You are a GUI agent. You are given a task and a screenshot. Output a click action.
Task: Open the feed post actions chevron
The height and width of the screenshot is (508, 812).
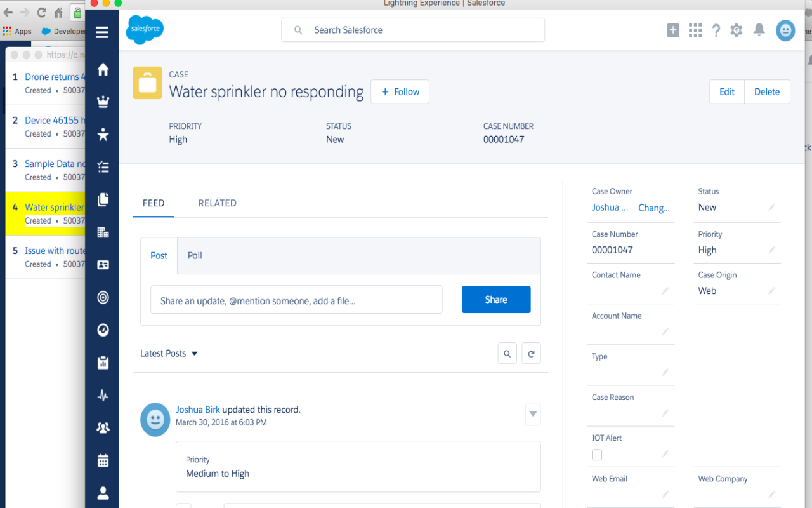coord(532,414)
